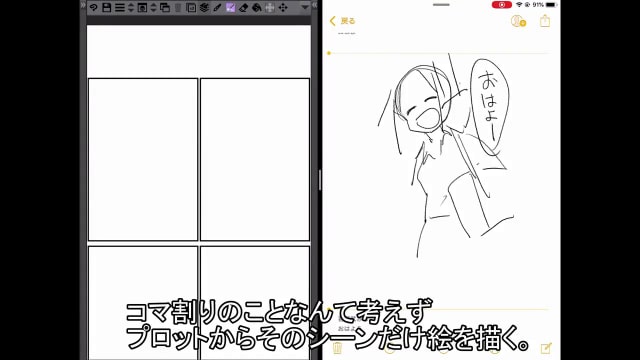The height and width of the screenshot is (360, 640).
Task: Collapse right panel double chevron
Action: (x=314, y=5)
